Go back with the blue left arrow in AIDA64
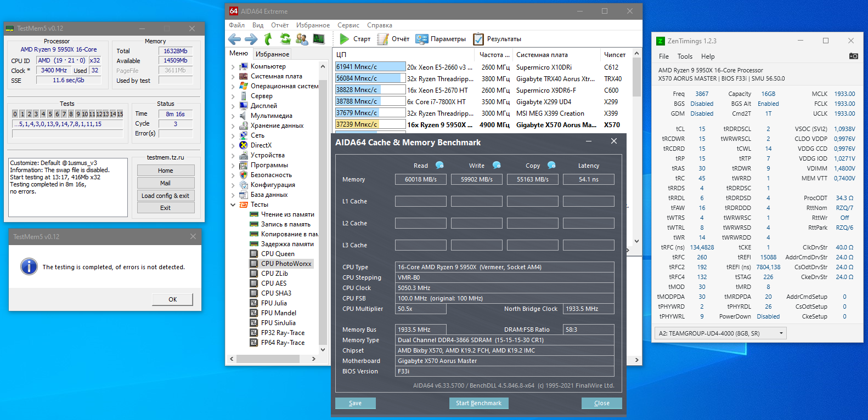868x420 pixels. [234, 39]
